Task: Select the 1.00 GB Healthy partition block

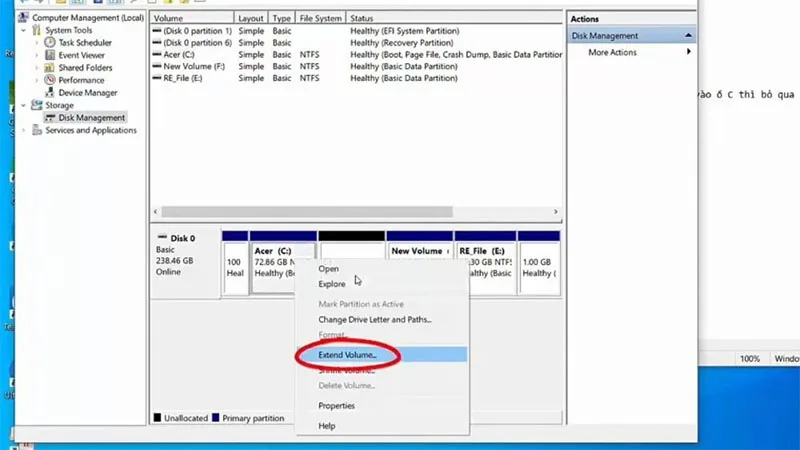Action: pyautogui.click(x=539, y=263)
